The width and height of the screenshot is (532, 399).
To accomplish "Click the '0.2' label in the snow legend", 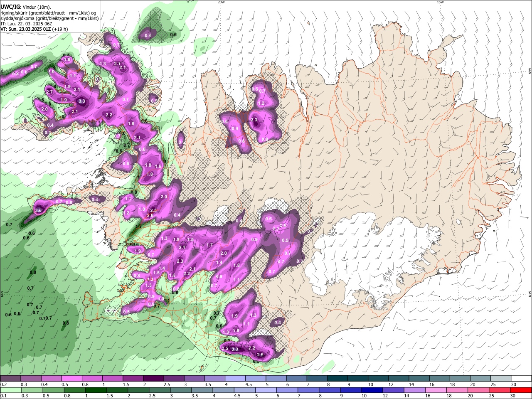I will [3, 384].
